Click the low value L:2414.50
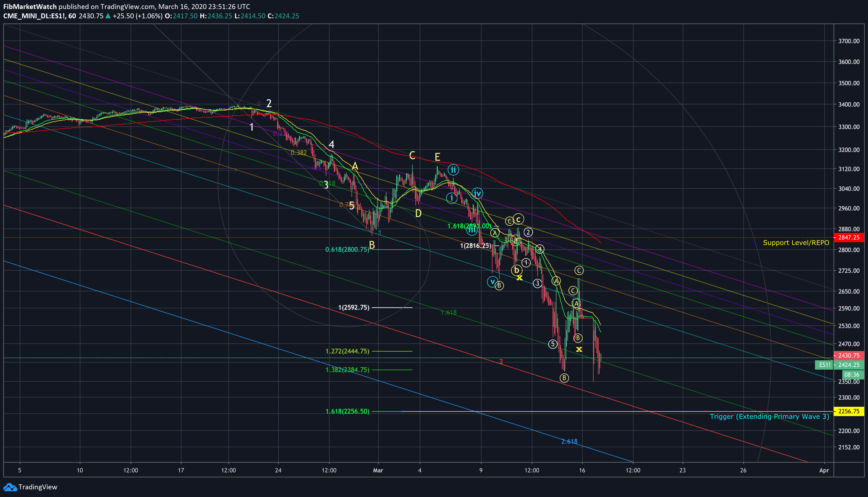This screenshot has height=497, width=868. coord(250,16)
